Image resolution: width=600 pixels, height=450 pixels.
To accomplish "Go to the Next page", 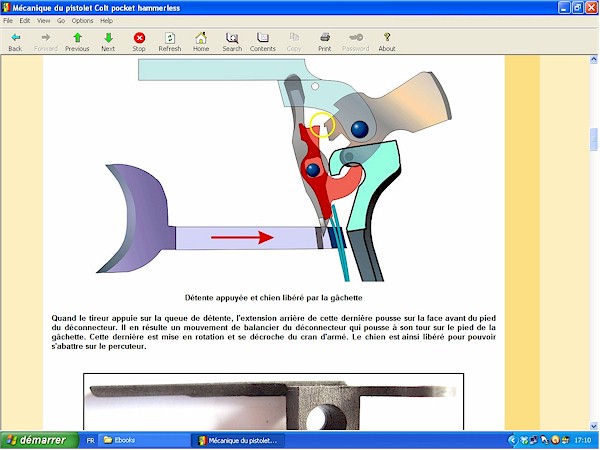I will point(108,41).
